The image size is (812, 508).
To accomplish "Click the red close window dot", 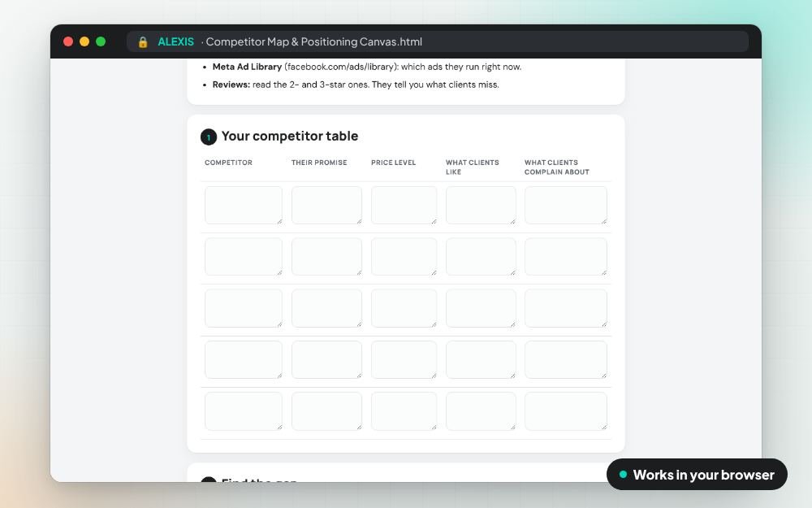I will [x=68, y=41].
